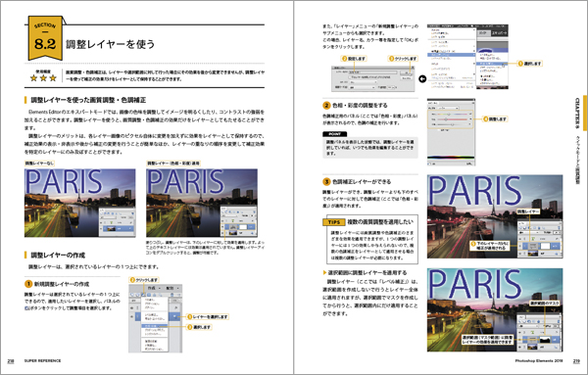Screen dimensions: 588x375
Task: Open the 配分 dropdown above the Layers panel
Action: tap(172, 288)
